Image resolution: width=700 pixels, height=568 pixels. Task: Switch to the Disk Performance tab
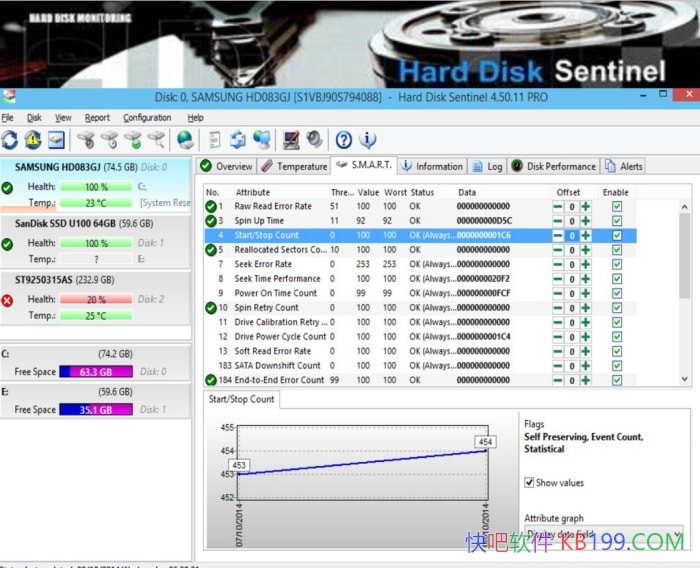pos(553,166)
